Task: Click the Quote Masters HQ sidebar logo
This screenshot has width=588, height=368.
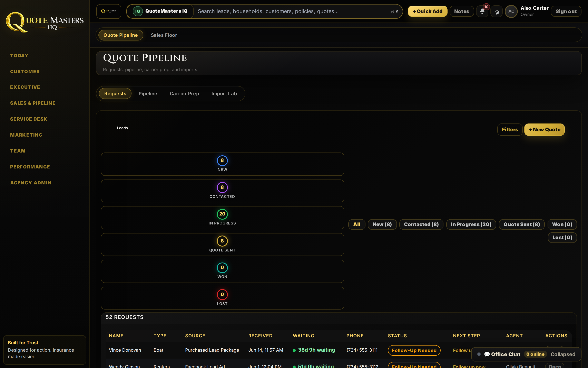Action: (x=45, y=22)
